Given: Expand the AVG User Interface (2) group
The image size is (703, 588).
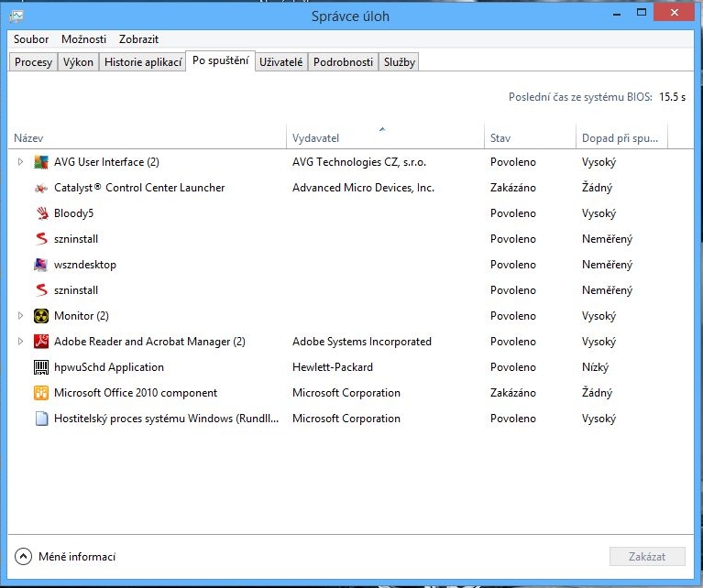Looking at the screenshot, I should 20,162.
